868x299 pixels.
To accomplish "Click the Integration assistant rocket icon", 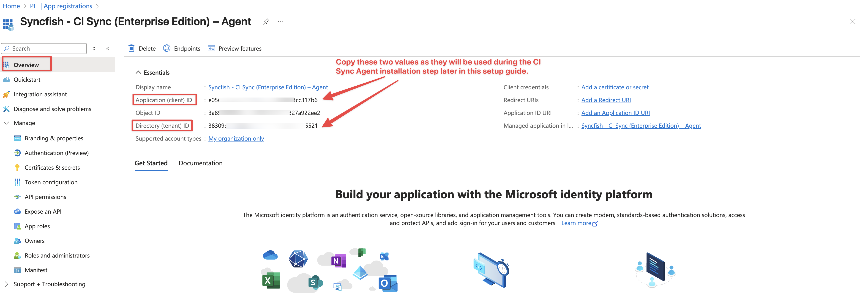I will click(x=6, y=95).
